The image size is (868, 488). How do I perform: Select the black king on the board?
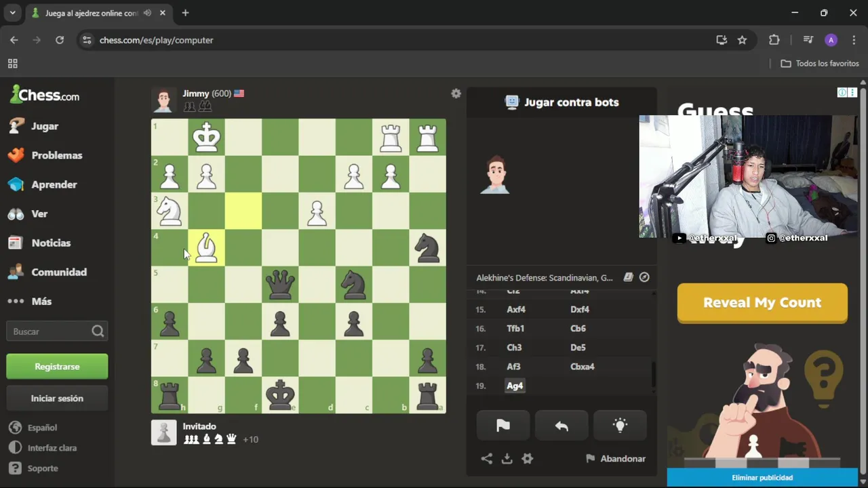[280, 395]
